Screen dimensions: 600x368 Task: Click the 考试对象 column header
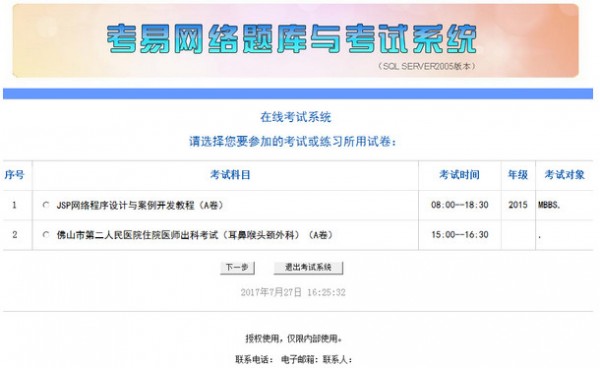[564, 175]
